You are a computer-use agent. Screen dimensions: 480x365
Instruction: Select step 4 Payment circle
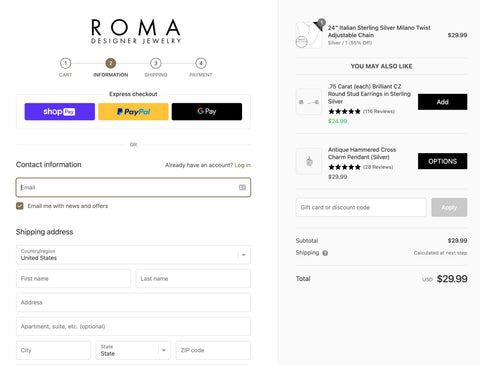click(201, 63)
